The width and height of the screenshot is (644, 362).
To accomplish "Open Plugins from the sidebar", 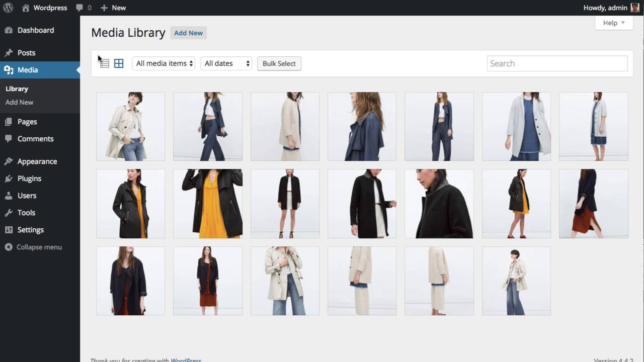I will tap(29, 178).
